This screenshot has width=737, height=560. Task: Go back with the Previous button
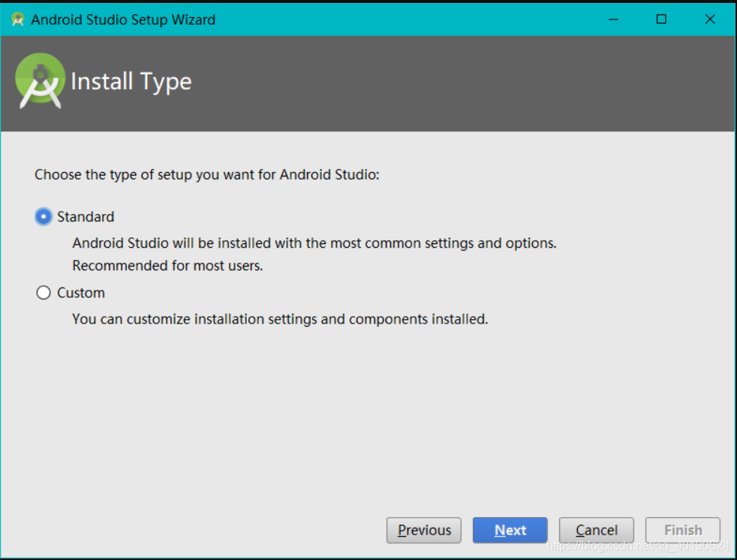[x=424, y=530]
